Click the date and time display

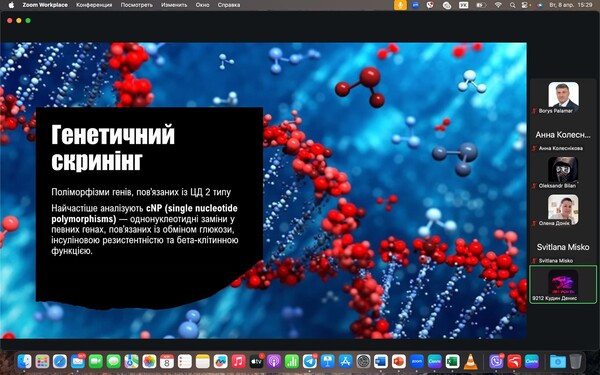[x=571, y=5]
